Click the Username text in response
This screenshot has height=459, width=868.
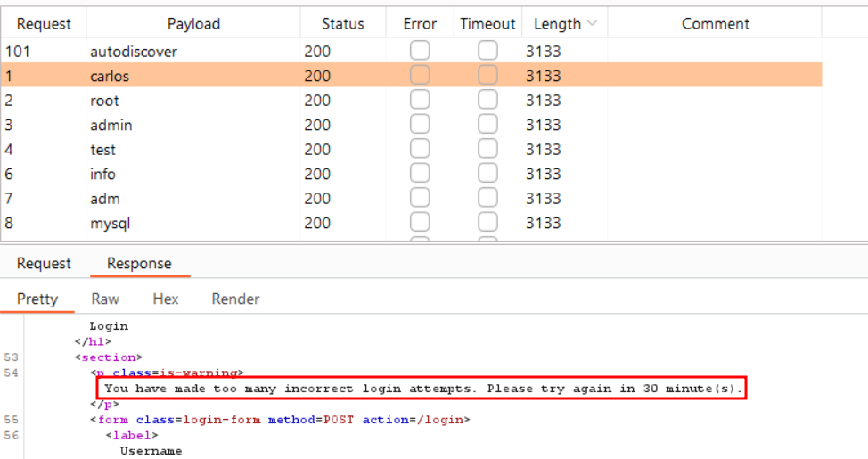coord(151,451)
